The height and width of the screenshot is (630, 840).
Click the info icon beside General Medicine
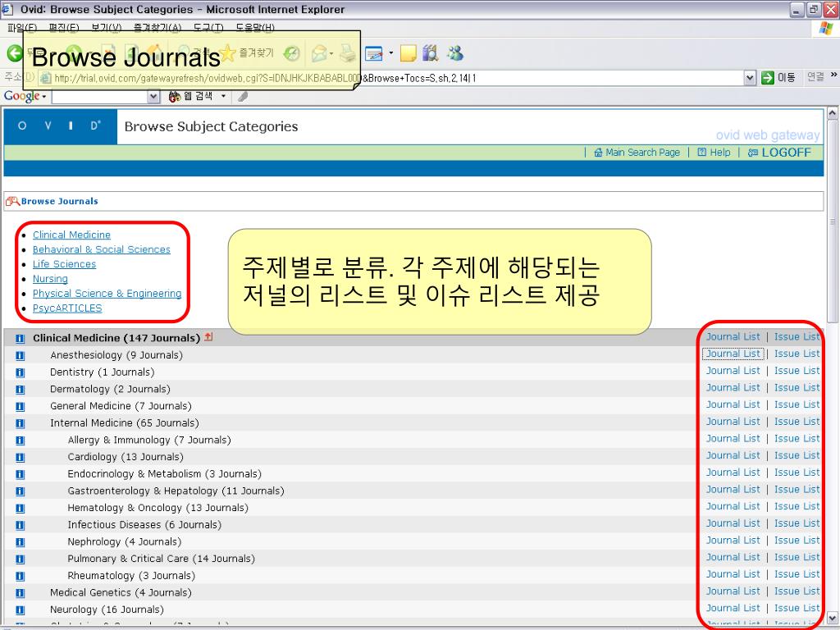[21, 407]
